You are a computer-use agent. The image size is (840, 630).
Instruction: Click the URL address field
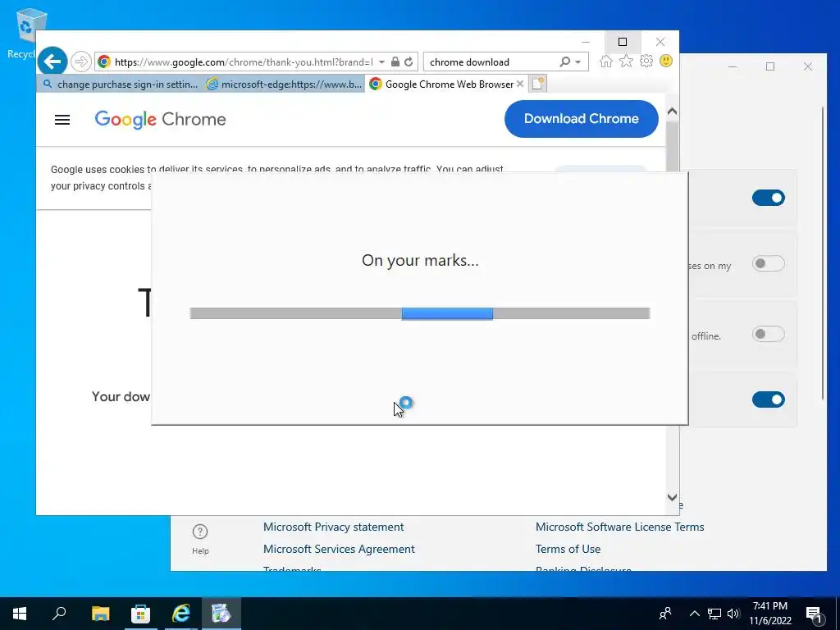point(243,62)
